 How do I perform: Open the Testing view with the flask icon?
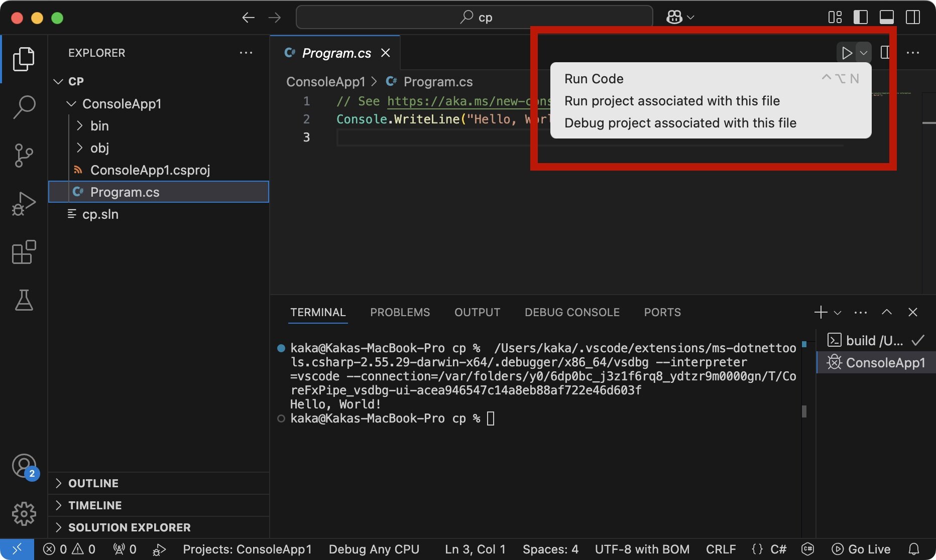click(23, 301)
